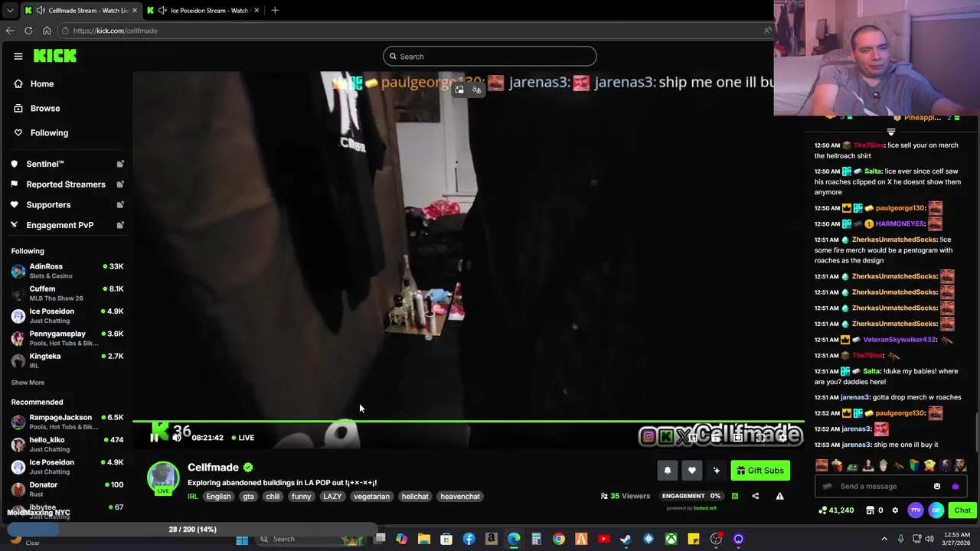
Task: Open AdinRoss channel from Following
Action: coord(67,270)
